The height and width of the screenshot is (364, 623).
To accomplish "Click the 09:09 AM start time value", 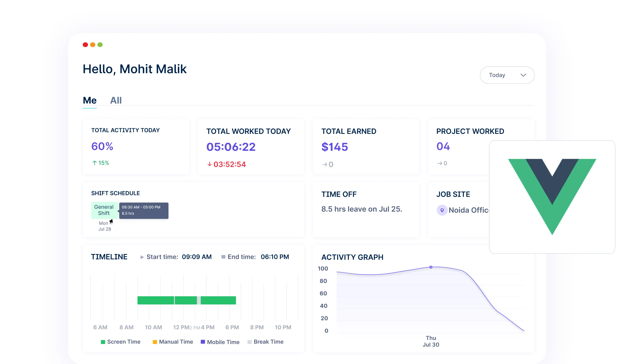I will (197, 257).
